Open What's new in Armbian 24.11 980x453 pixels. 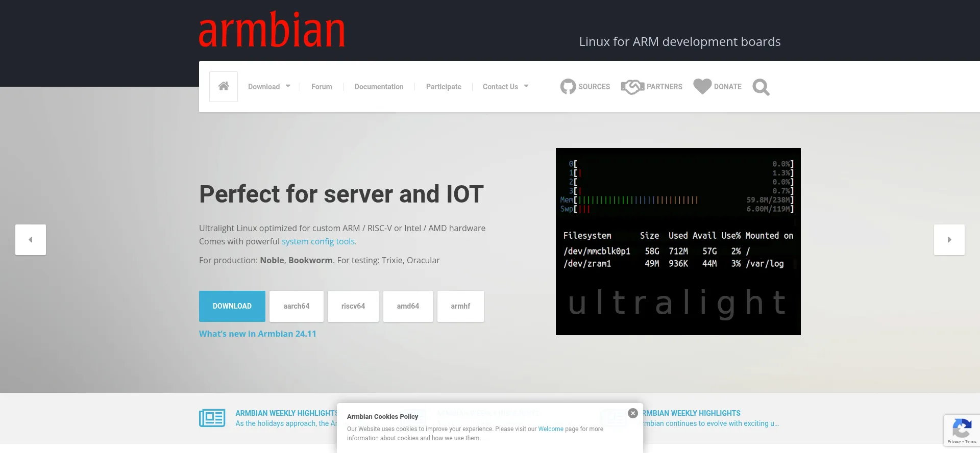(x=258, y=334)
